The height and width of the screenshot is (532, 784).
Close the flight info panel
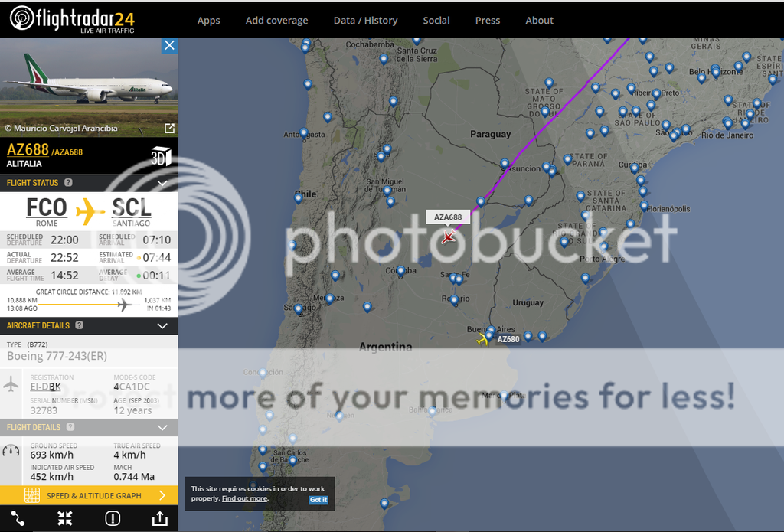pyautogui.click(x=169, y=45)
